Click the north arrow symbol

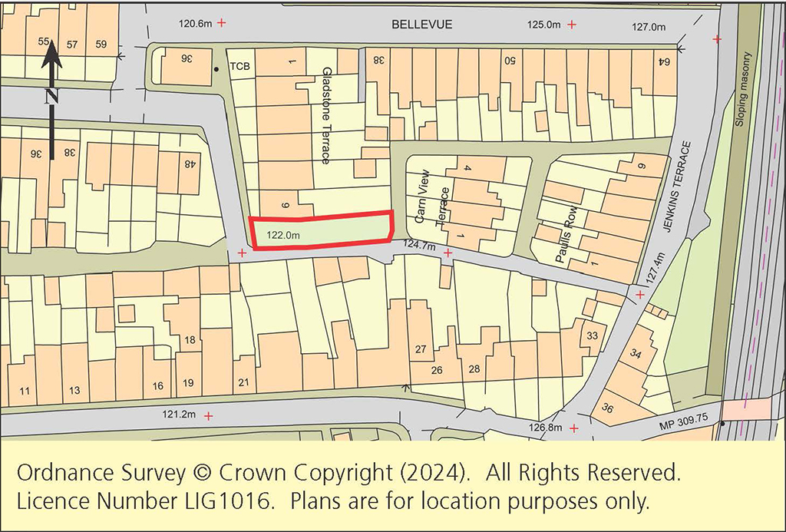pyautogui.click(x=51, y=99)
